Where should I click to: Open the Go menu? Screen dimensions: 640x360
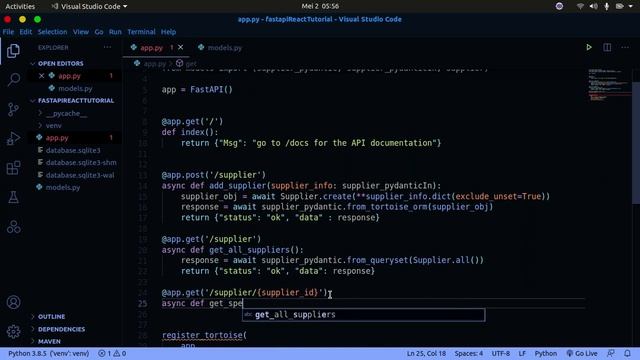99,32
